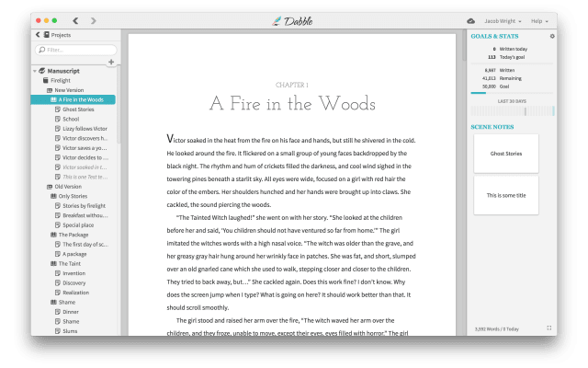Click the Manuscript icon
This screenshot has height=368, width=588.
pos(42,71)
